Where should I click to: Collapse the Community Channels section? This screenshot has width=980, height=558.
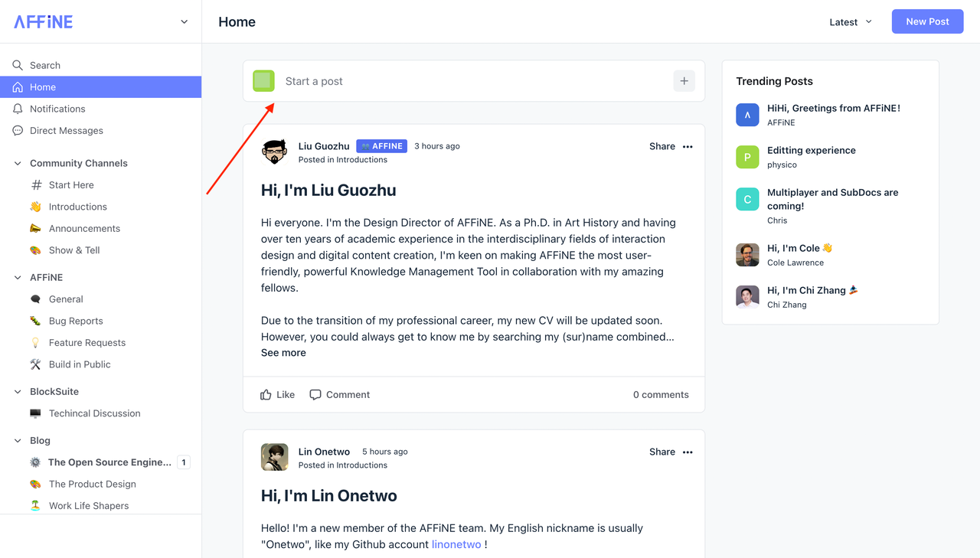click(x=18, y=163)
